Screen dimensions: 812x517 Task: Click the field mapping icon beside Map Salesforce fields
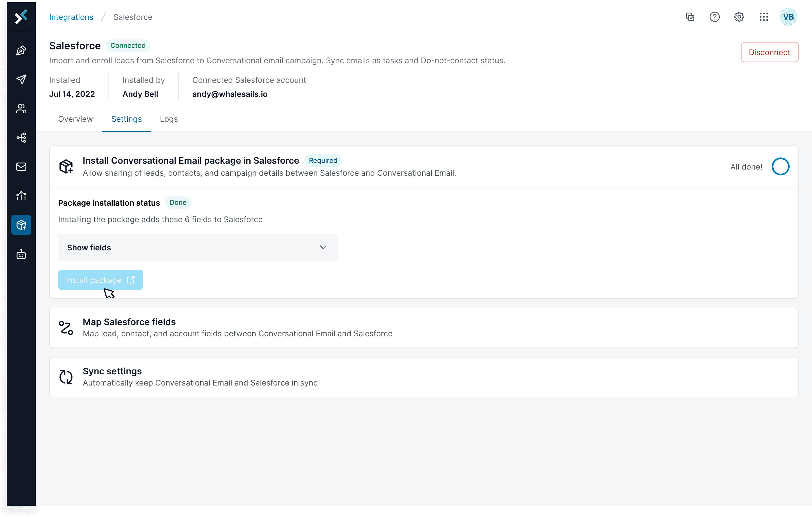click(66, 328)
